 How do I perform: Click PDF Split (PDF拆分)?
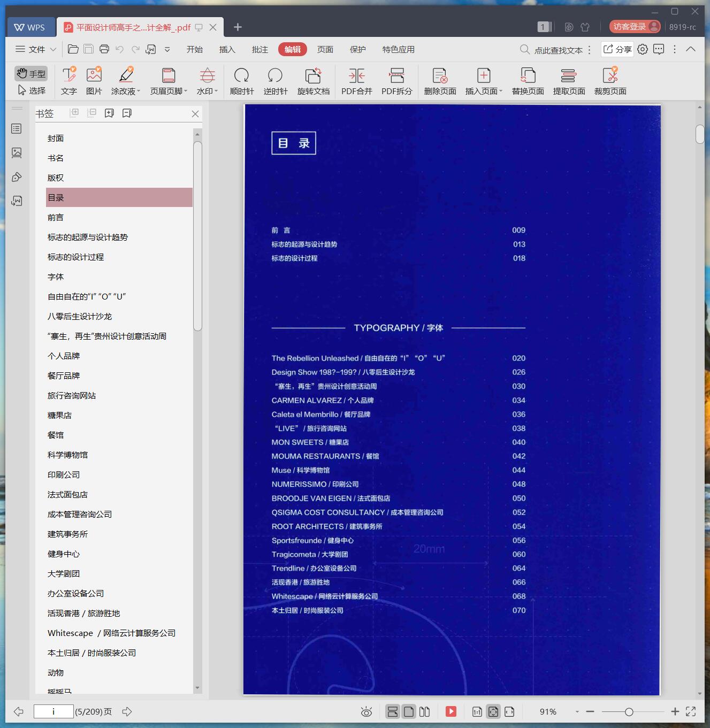[x=397, y=81]
